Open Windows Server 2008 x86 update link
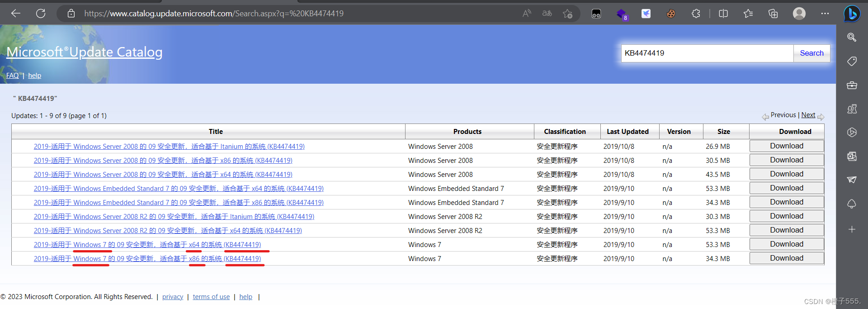 tap(163, 161)
